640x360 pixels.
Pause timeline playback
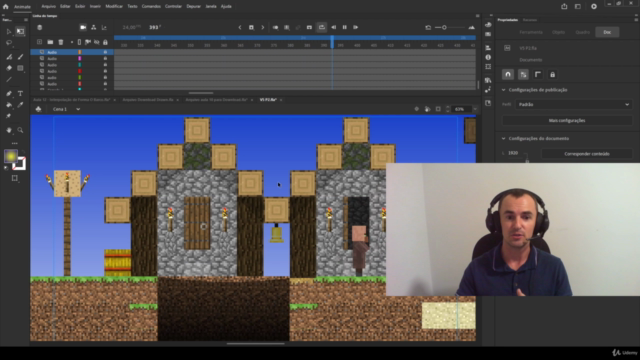click(344, 27)
